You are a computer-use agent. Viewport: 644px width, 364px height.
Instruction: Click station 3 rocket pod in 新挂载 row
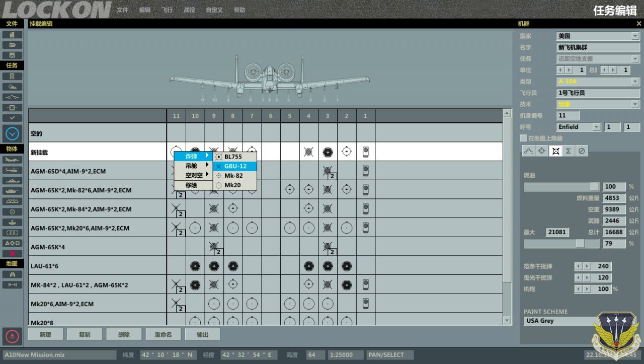328,152
